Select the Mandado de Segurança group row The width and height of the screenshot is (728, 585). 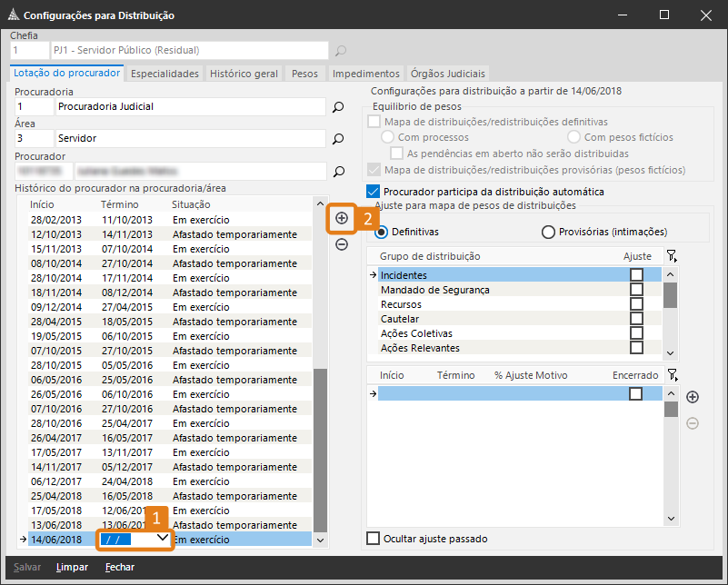point(435,290)
